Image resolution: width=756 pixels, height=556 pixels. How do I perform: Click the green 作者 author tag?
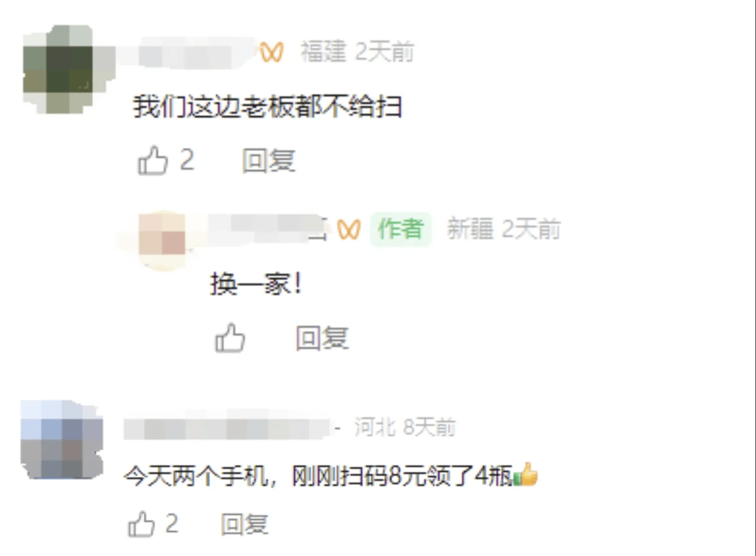coord(401,229)
